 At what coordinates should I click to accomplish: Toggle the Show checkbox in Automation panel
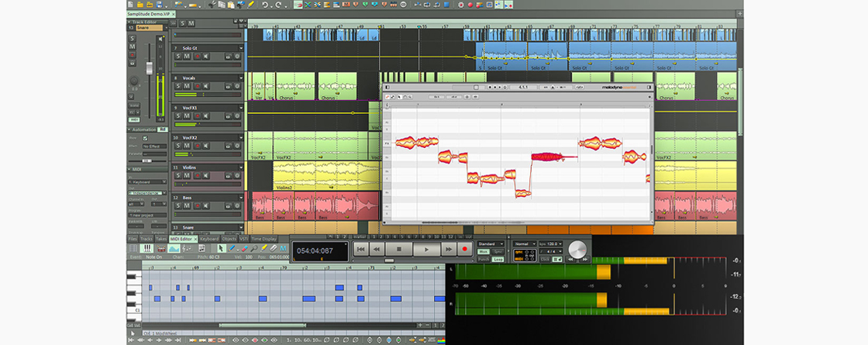(145, 138)
